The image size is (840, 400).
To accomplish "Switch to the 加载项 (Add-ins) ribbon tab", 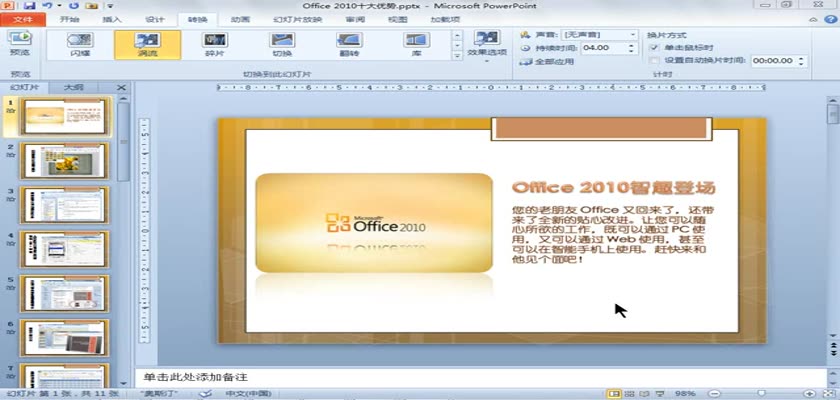I will (445, 20).
